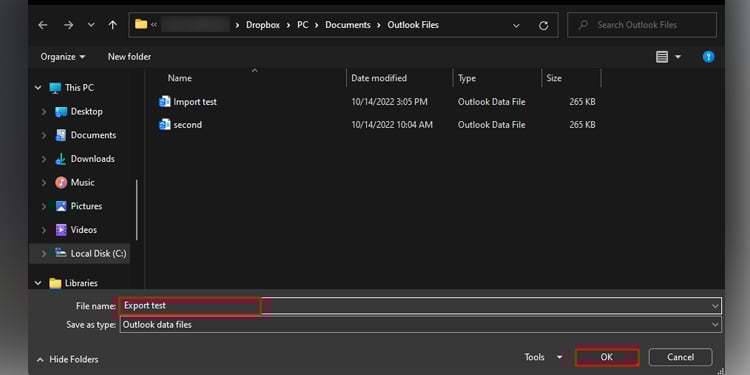The width and height of the screenshot is (750, 375).
Task: Confirm with the OK button
Action: [607, 357]
